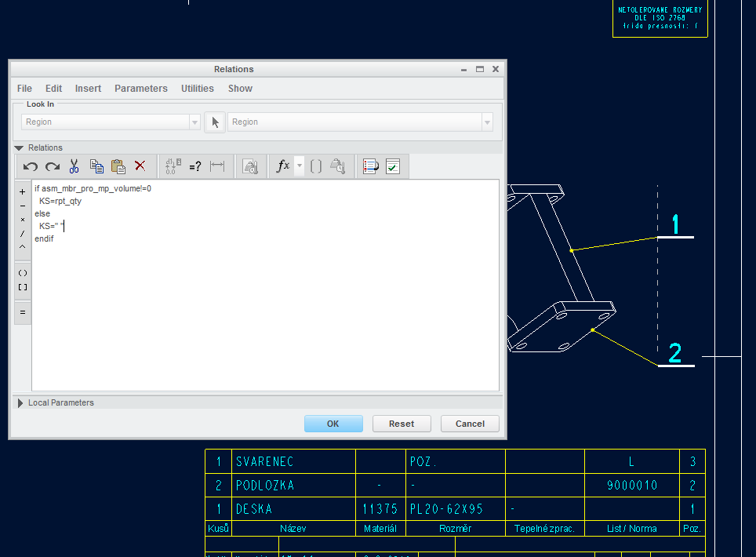Click the 11375 material cell

click(x=380, y=509)
